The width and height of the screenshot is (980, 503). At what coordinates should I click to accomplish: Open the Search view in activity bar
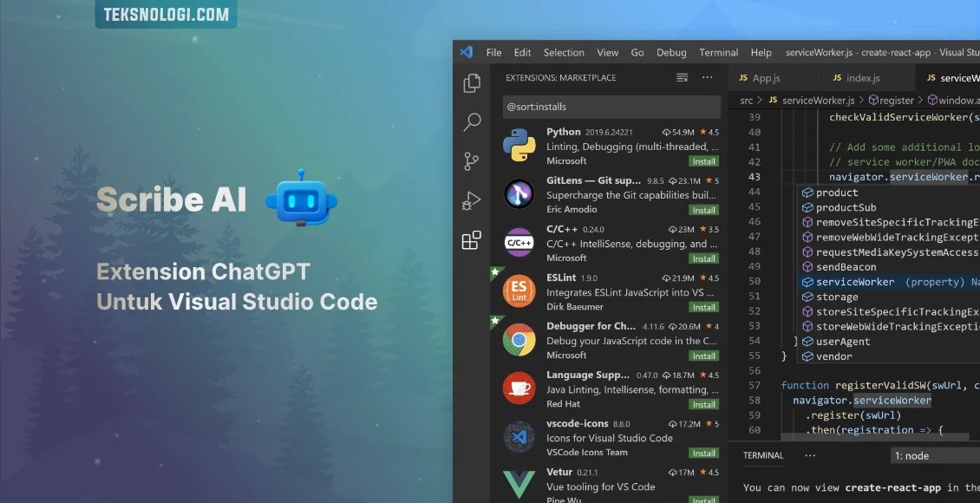click(x=472, y=121)
